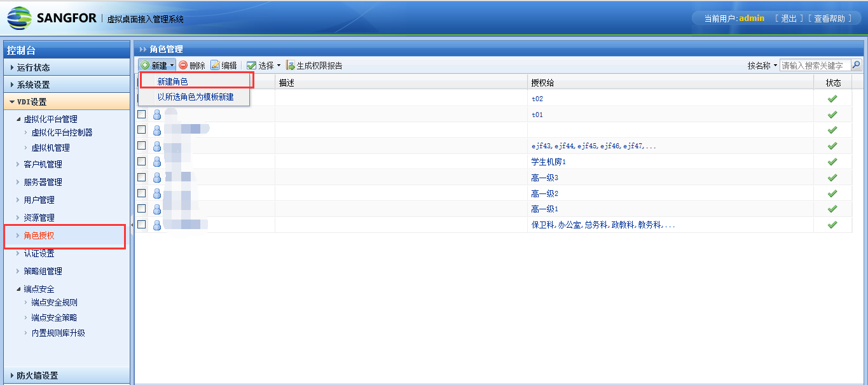Click the green status checkmark for t02
Image resolution: width=868 pixels, height=385 pixels.
coord(832,99)
